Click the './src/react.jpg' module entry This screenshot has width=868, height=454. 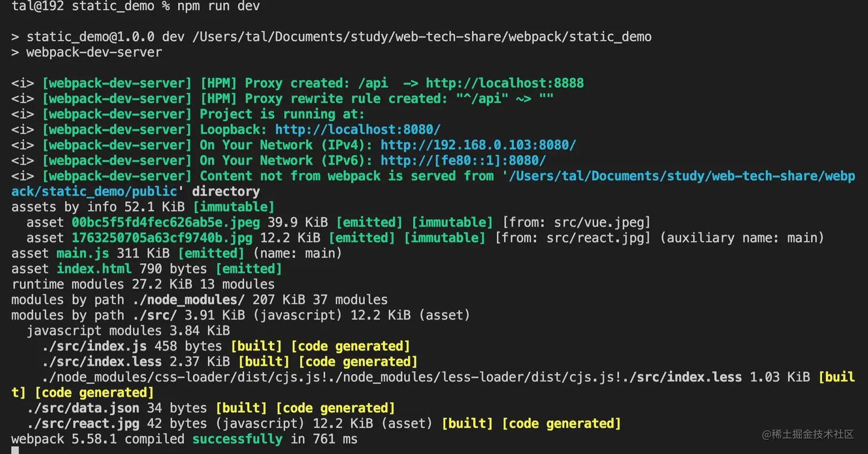pyautogui.click(x=83, y=424)
